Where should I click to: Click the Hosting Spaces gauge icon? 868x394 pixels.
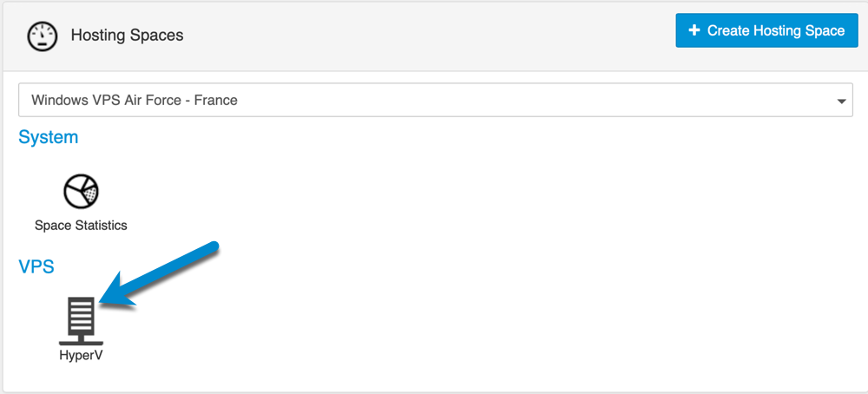43,37
